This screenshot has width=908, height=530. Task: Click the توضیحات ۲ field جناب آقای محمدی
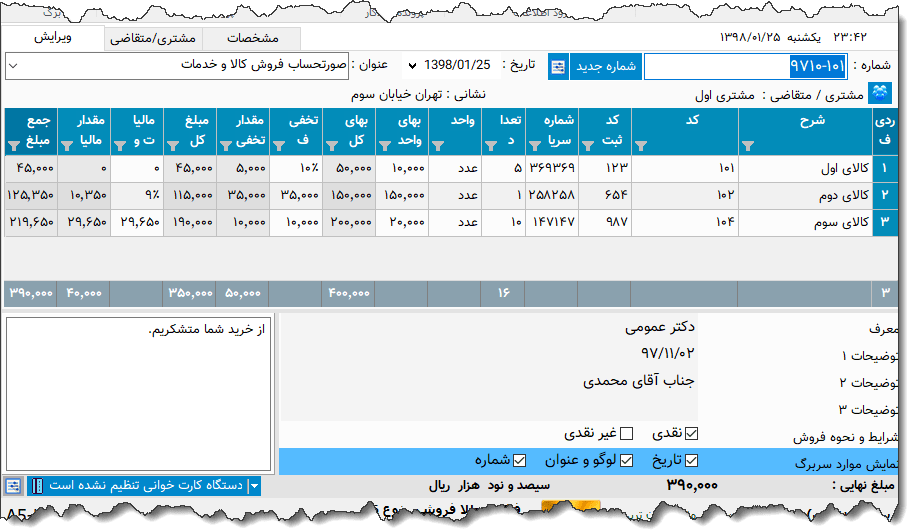489,381
